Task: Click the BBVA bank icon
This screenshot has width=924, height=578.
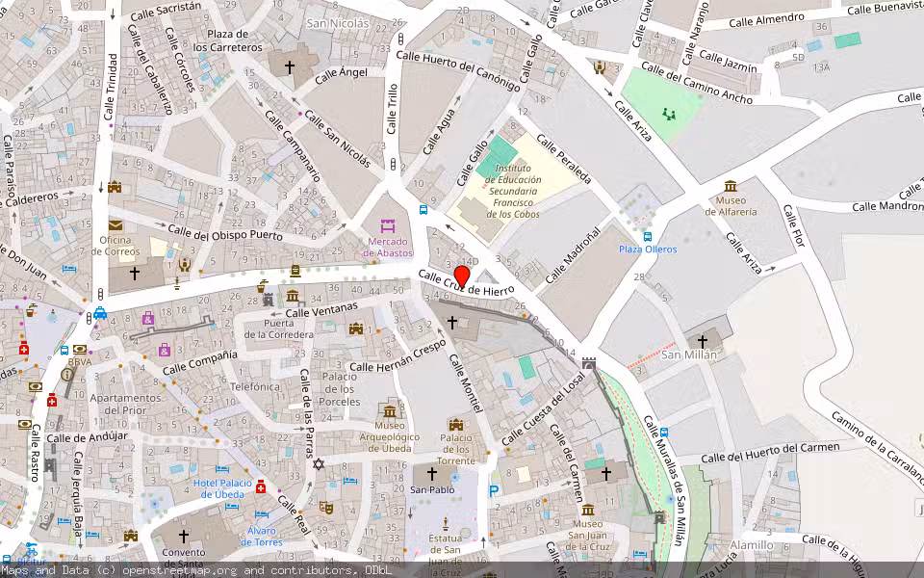Action: click(80, 350)
